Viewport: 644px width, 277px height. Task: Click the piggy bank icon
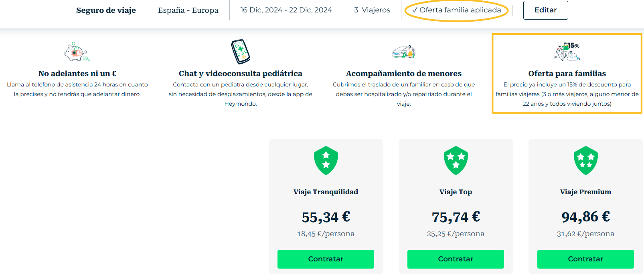[x=77, y=52]
